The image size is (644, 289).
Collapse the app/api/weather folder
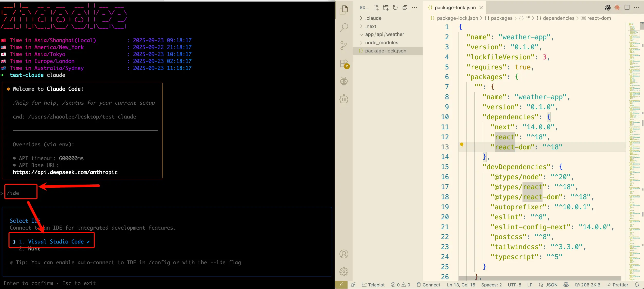point(384,34)
